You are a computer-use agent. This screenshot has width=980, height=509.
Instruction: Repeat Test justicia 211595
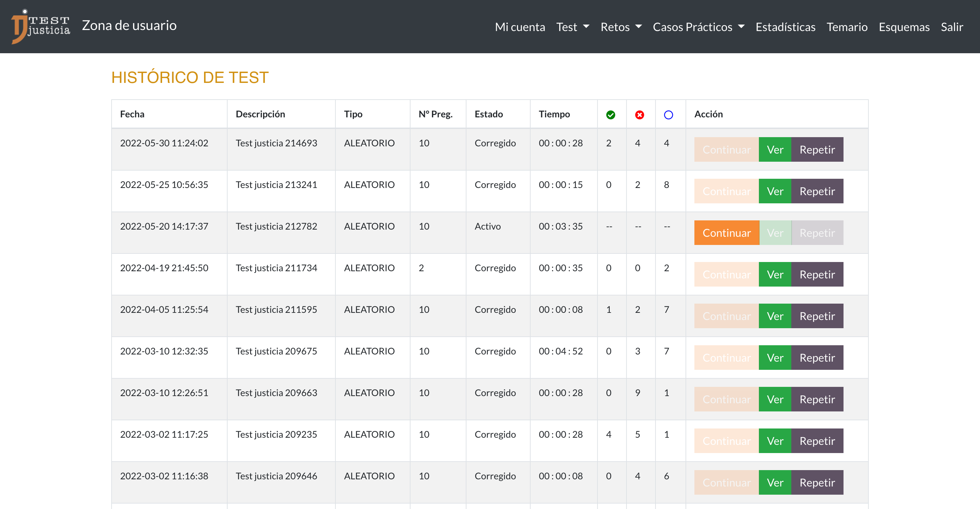pos(817,316)
